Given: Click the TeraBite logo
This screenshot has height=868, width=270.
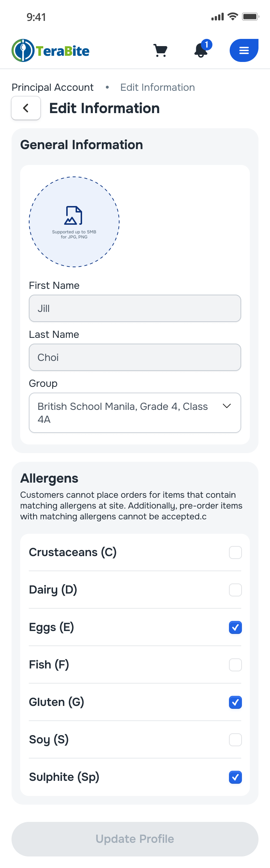Looking at the screenshot, I should [x=51, y=50].
